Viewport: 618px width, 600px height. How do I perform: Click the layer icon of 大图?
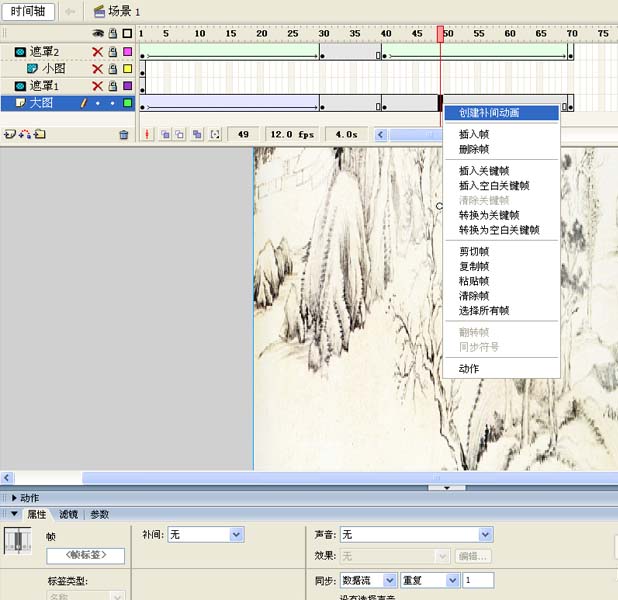[20, 103]
